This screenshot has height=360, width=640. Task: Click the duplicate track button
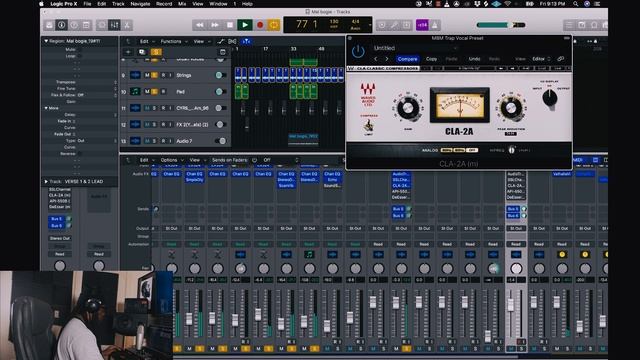[x=142, y=52]
